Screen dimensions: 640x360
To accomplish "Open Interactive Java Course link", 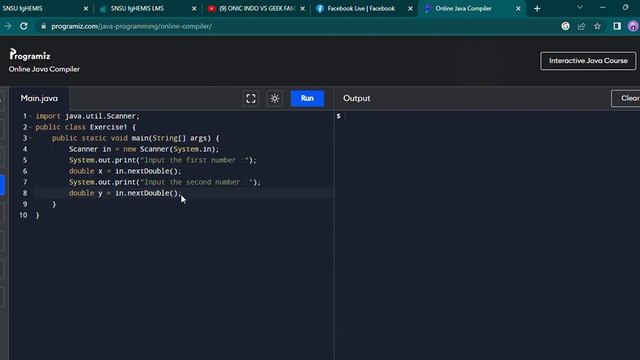I will click(588, 61).
